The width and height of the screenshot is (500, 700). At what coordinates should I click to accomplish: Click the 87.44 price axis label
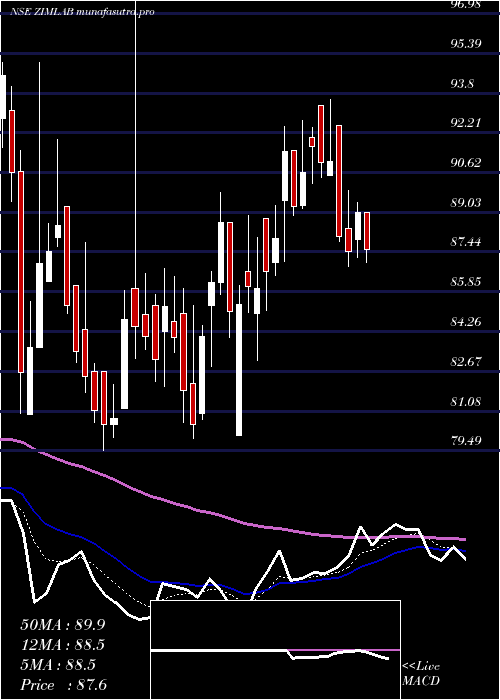466,242
